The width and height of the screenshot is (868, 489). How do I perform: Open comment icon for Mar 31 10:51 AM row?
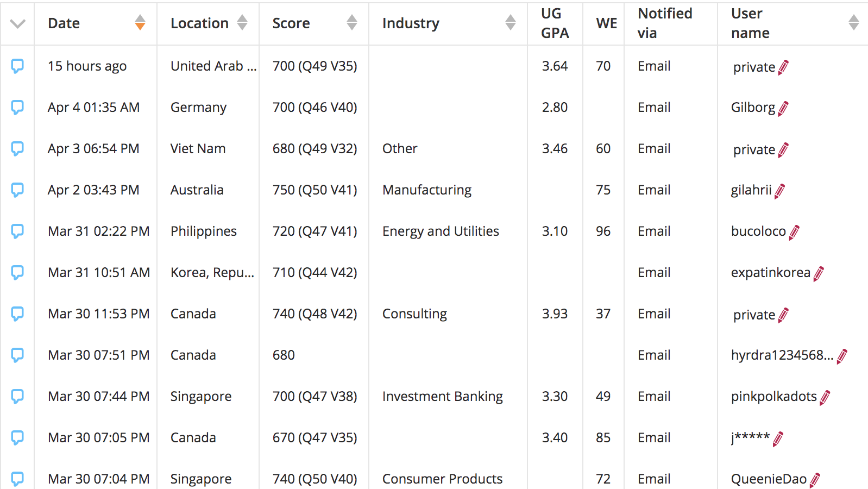pos(17,273)
